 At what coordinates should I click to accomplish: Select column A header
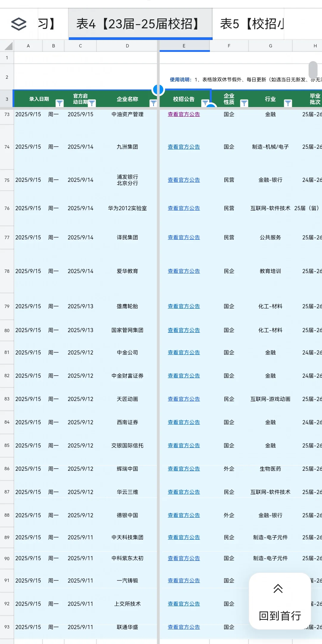[28, 46]
